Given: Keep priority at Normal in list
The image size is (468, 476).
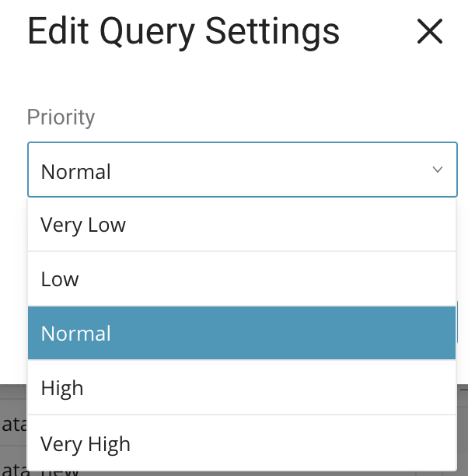Looking at the screenshot, I should click(76, 334).
